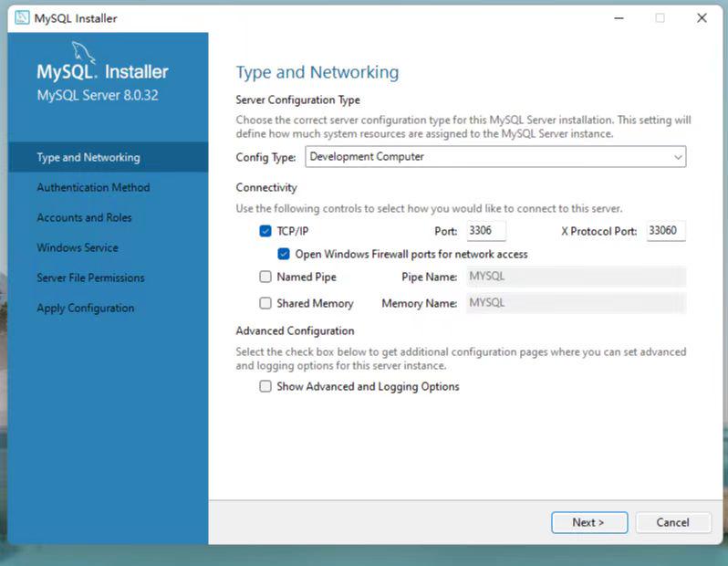The width and height of the screenshot is (728, 566).
Task: Disable Open Windows Firewall ports checkbox
Action: [283, 254]
